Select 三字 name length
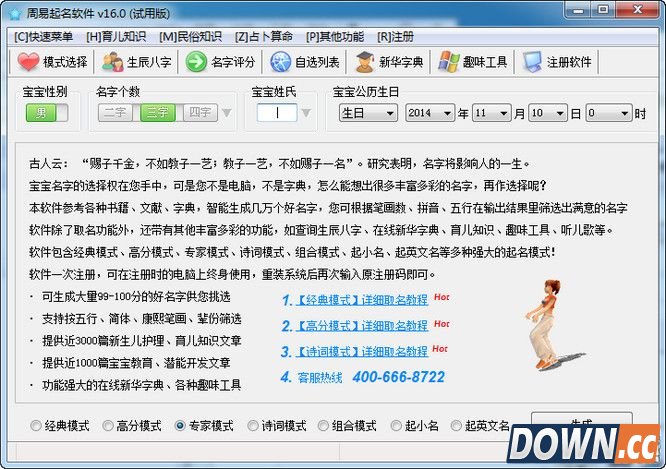The image size is (666, 469). point(158,113)
